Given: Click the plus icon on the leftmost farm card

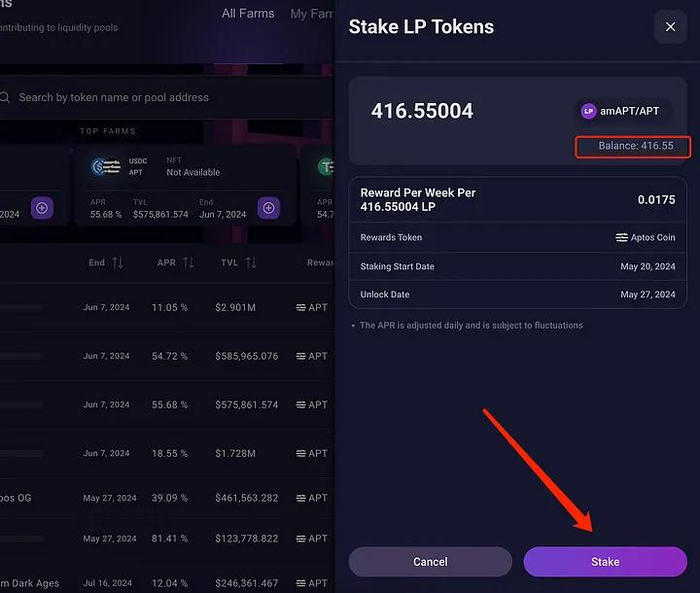Looking at the screenshot, I should point(41,208).
